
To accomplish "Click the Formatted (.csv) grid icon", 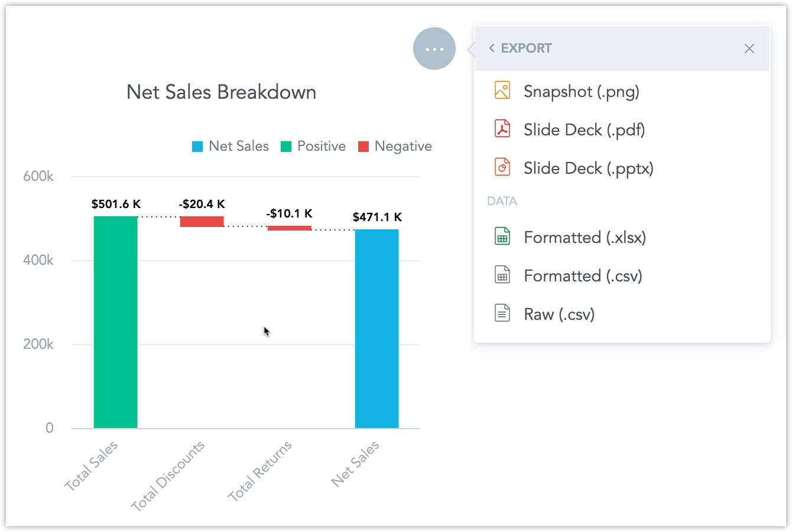I will click(x=502, y=274).
